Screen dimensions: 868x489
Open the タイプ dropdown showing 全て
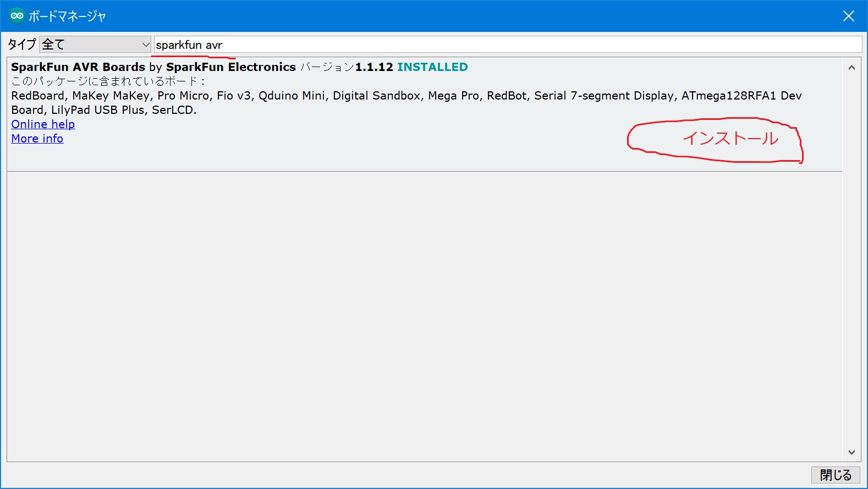pos(95,45)
